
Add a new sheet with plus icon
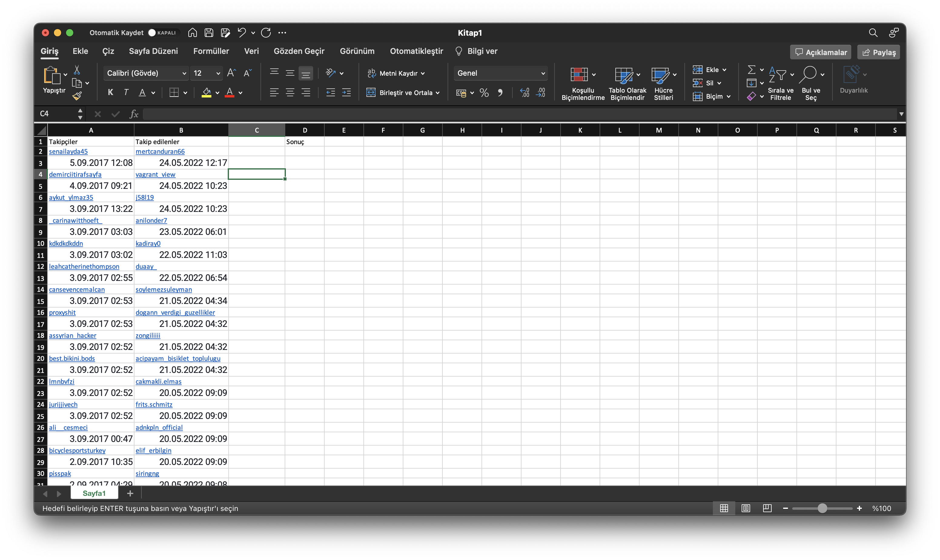tap(130, 493)
